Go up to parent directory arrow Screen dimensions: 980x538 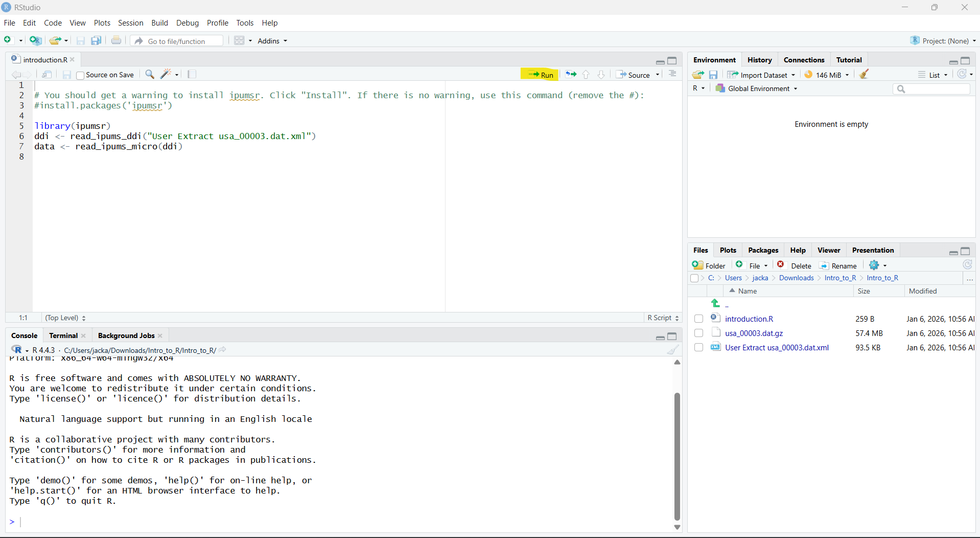tap(716, 304)
